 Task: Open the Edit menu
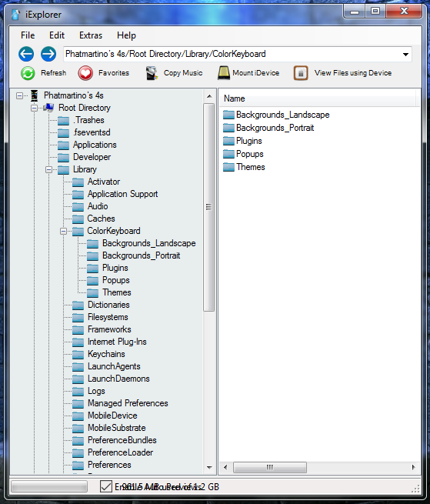tap(57, 35)
